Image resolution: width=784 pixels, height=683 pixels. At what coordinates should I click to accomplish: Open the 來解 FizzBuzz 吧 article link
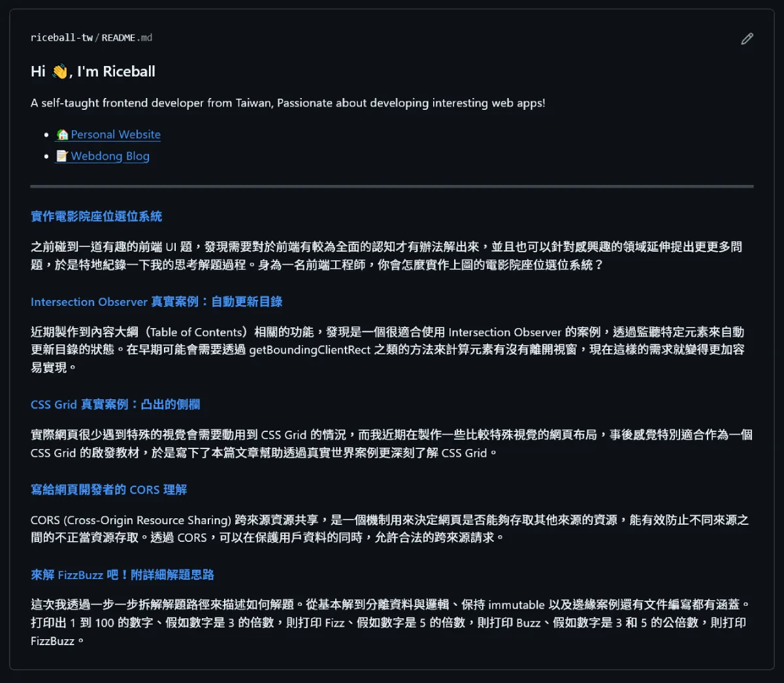point(122,575)
